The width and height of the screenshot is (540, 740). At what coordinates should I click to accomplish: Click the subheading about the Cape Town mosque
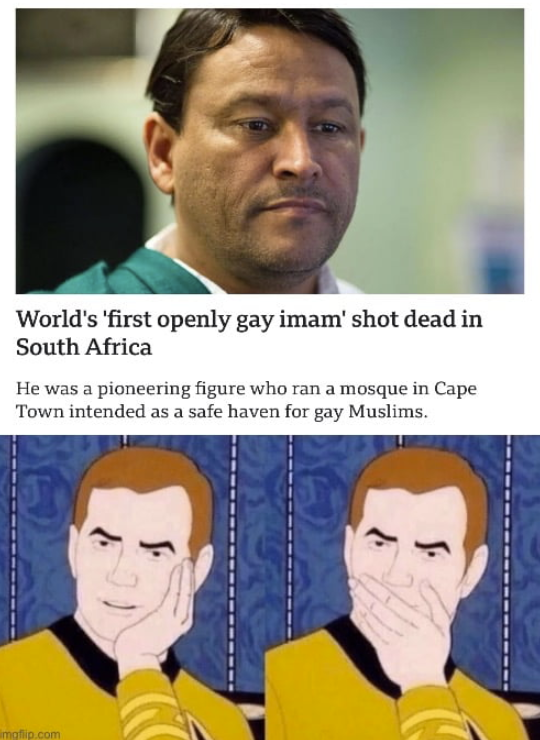(x=246, y=401)
